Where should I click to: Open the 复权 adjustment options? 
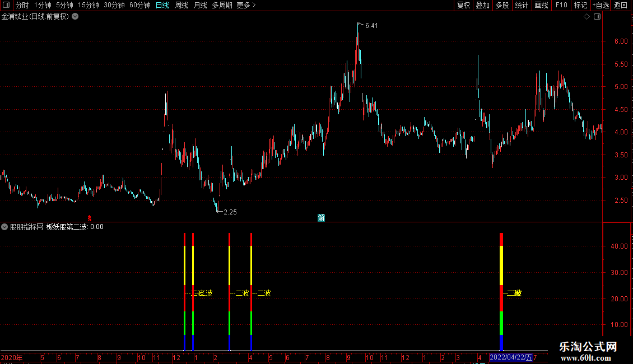tap(463, 5)
